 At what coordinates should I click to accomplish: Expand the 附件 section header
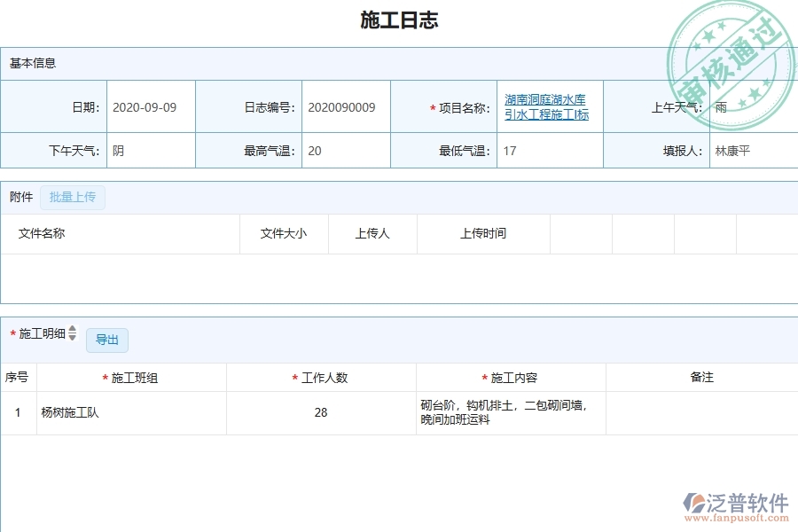tap(20, 197)
